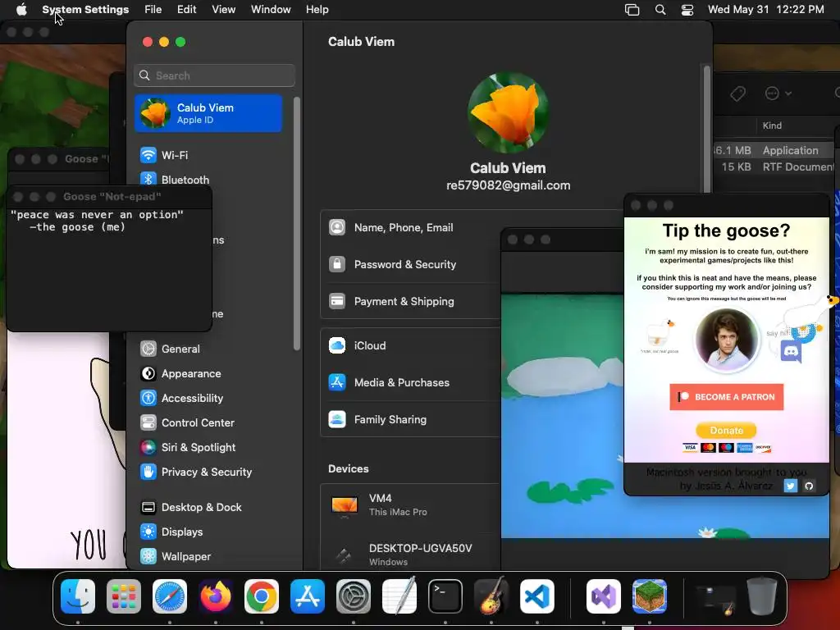Launch Google Chrome from the Dock
The width and height of the screenshot is (840, 630).
pos(262,596)
